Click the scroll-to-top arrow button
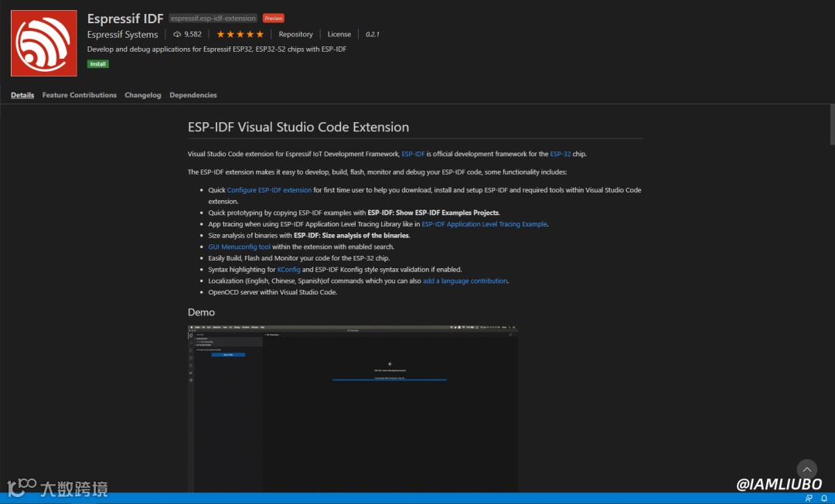 click(806, 469)
